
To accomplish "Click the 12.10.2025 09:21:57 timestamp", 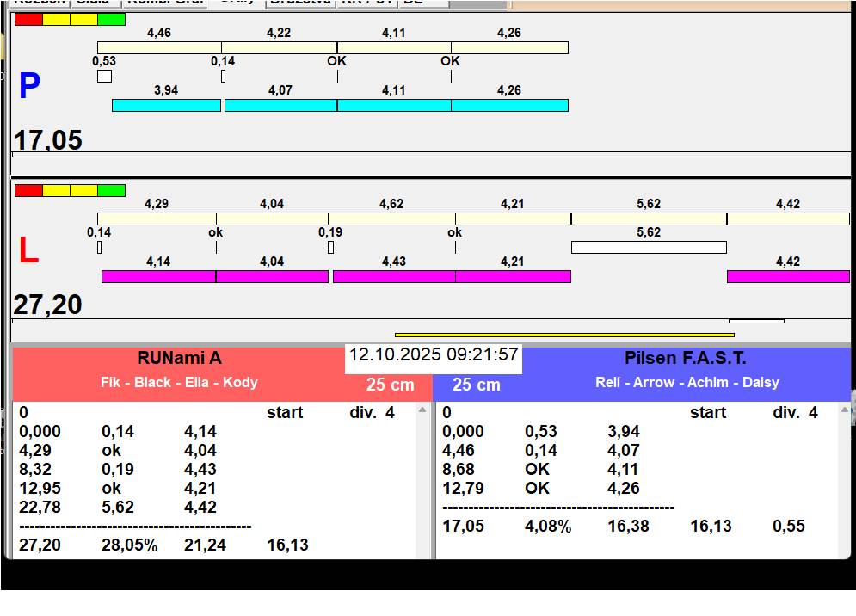I will click(434, 355).
